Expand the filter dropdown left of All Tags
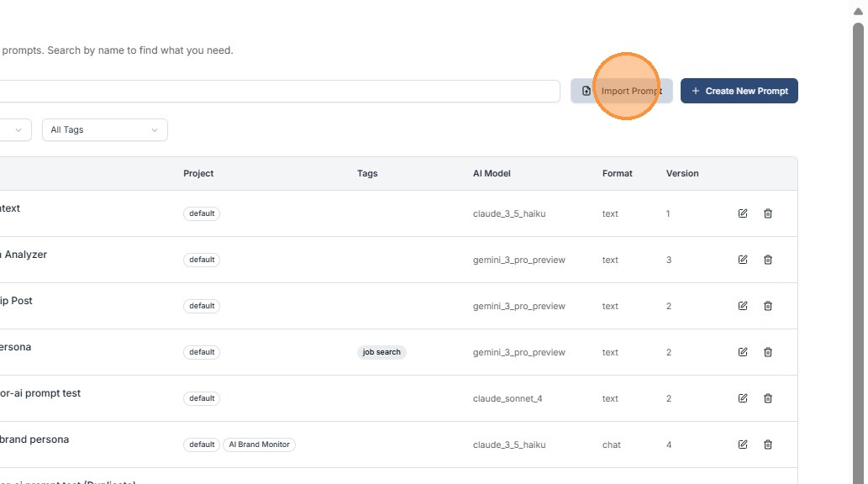This screenshot has height=484, width=868. (15, 130)
